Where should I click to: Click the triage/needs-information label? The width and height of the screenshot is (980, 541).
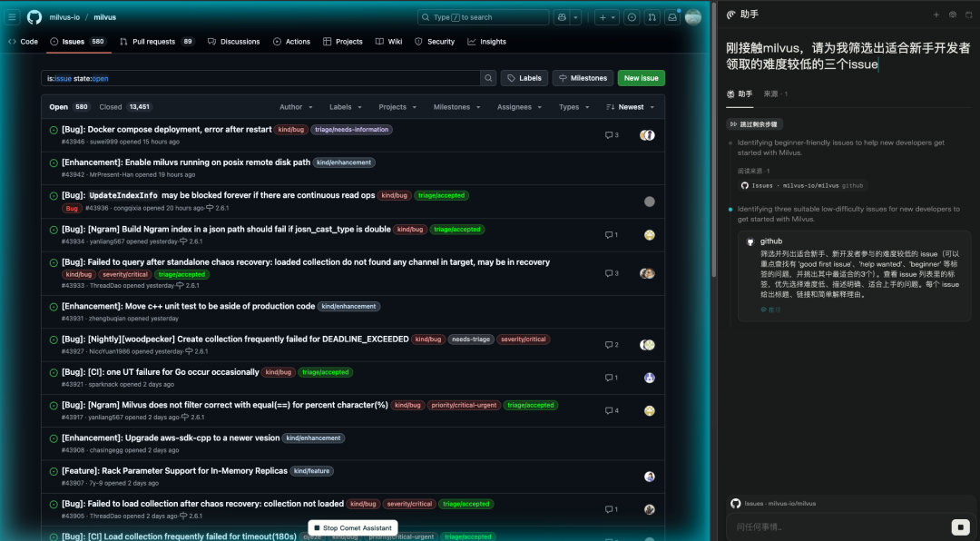point(351,130)
